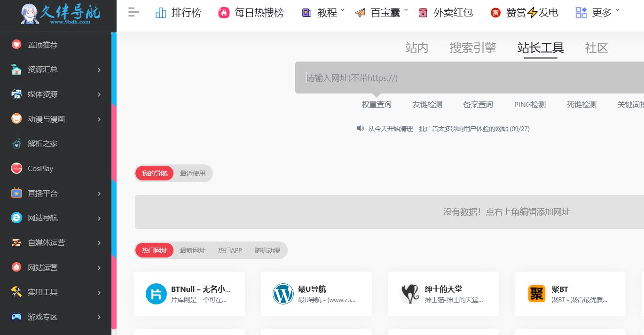Click the 每日热搜榜 flame icon

pos(224,13)
